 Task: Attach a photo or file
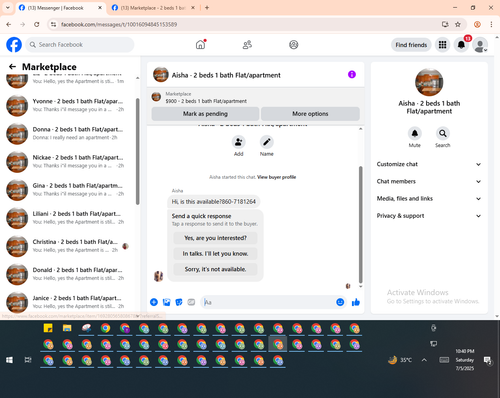tap(166, 302)
